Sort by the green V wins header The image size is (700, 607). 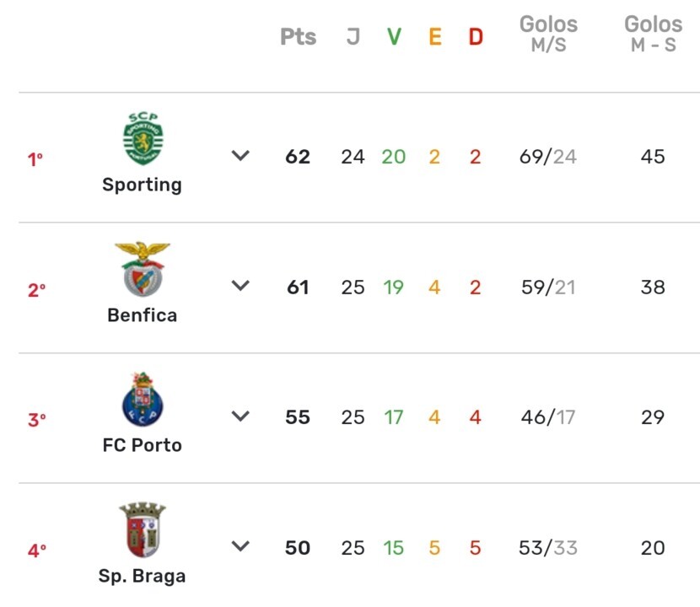tap(394, 37)
